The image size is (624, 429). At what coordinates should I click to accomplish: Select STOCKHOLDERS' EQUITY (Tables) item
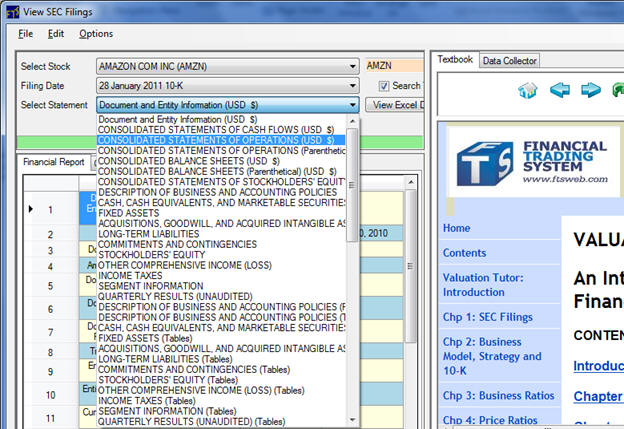[x=221, y=380]
